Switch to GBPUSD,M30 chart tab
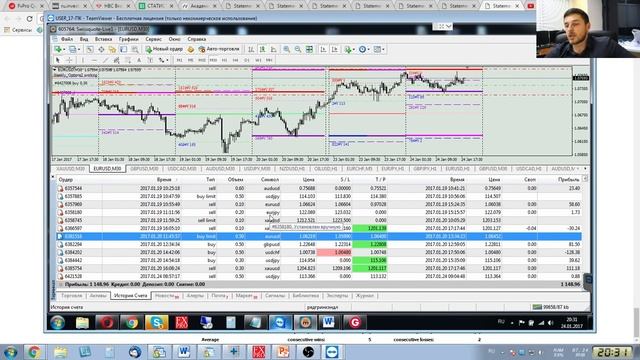Screen dimensions: 640x360 pyautogui.click(x=144, y=169)
